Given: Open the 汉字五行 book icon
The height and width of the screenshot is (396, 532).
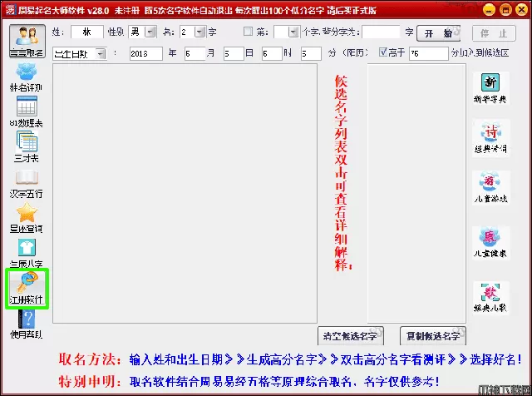Looking at the screenshot, I should (27, 184).
